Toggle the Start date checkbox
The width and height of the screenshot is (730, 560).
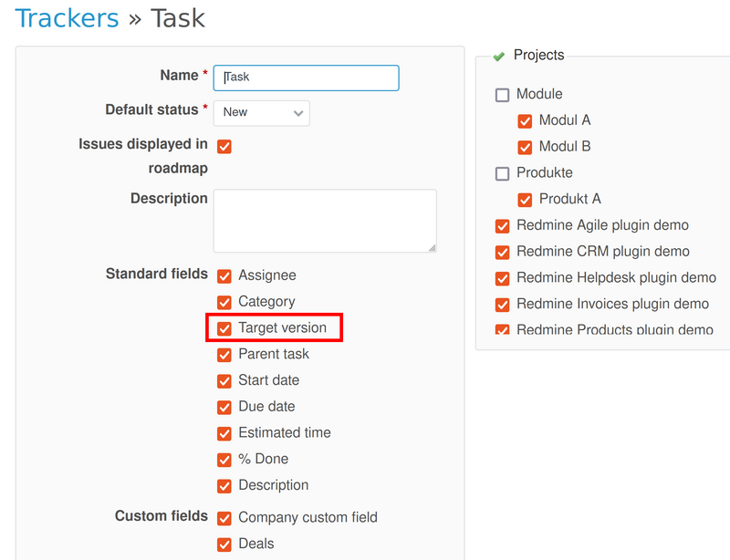coord(224,380)
